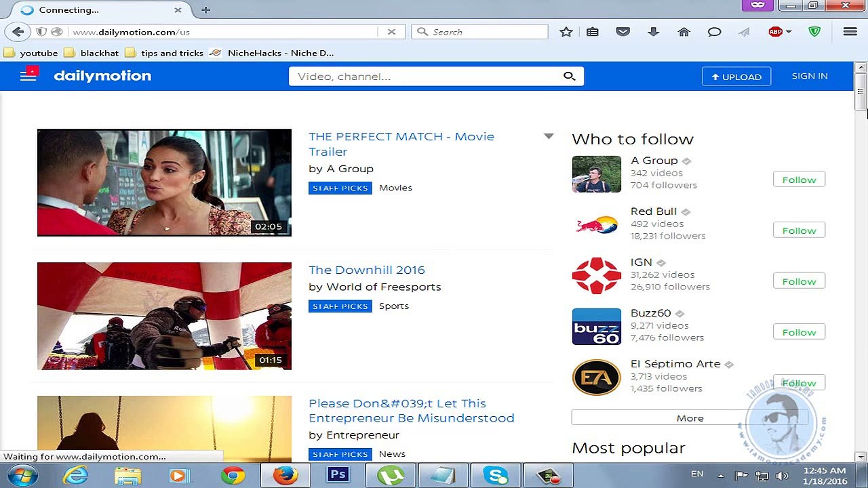Open The Downhill 2016 video title
This screenshot has width=868, height=488.
click(x=367, y=270)
